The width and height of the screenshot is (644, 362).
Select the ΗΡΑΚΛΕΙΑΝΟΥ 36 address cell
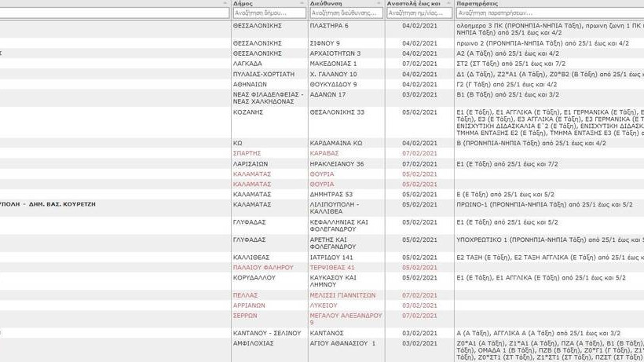pyautogui.click(x=337, y=164)
